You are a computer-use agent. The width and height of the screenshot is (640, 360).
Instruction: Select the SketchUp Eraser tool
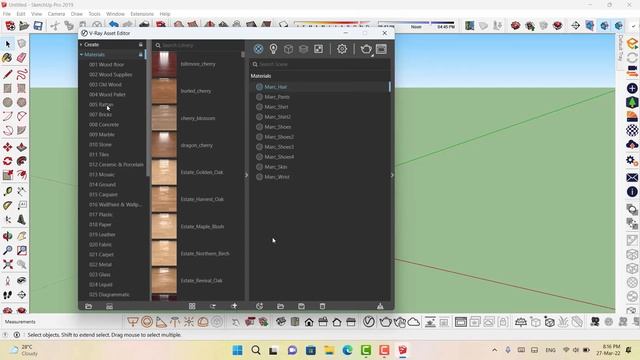point(22,58)
